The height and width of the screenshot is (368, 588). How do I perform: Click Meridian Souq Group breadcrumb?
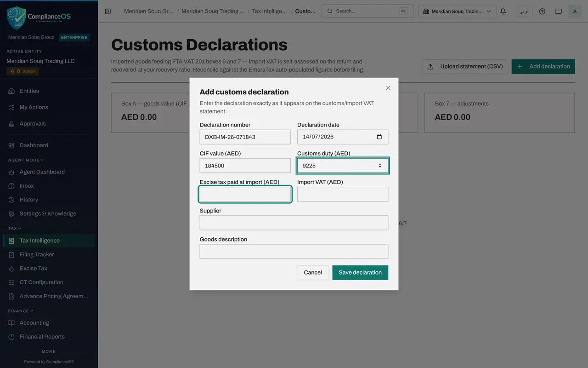(148, 11)
